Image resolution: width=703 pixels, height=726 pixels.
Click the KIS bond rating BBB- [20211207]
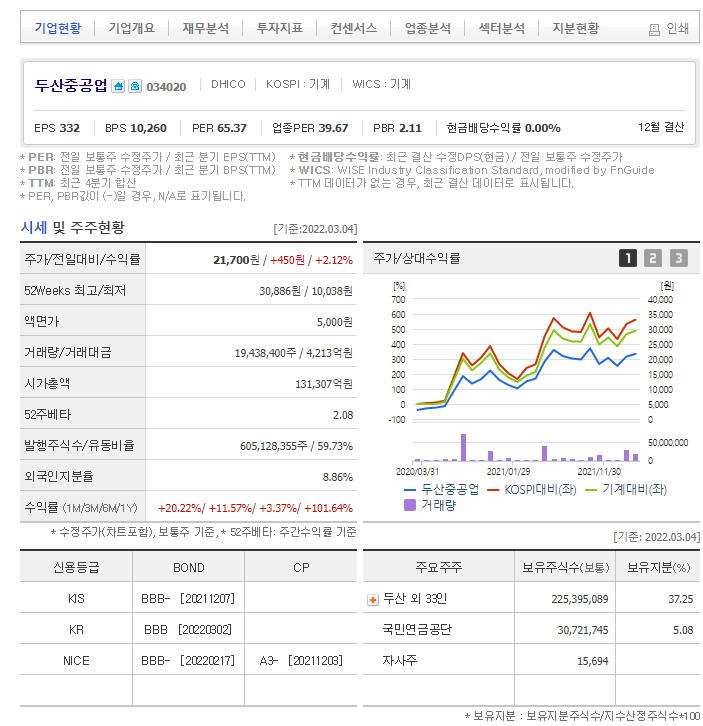pos(188,599)
